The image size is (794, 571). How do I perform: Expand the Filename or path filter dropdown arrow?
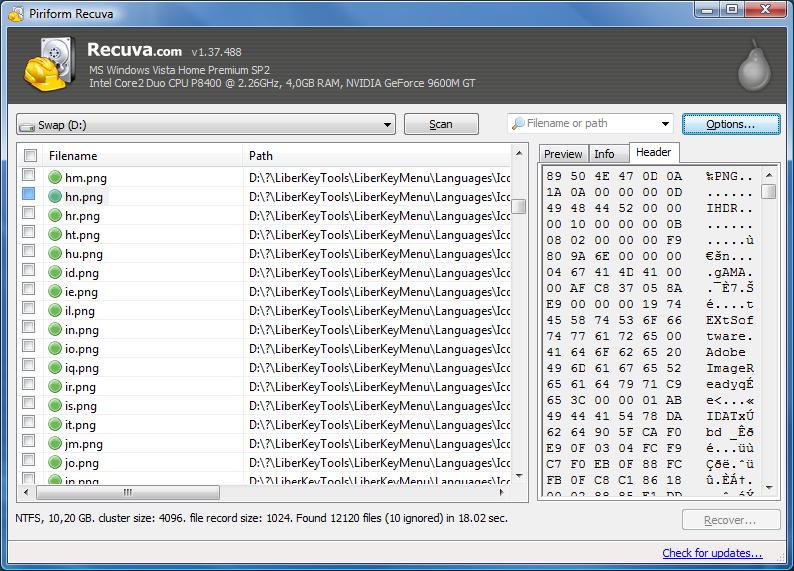[665, 124]
